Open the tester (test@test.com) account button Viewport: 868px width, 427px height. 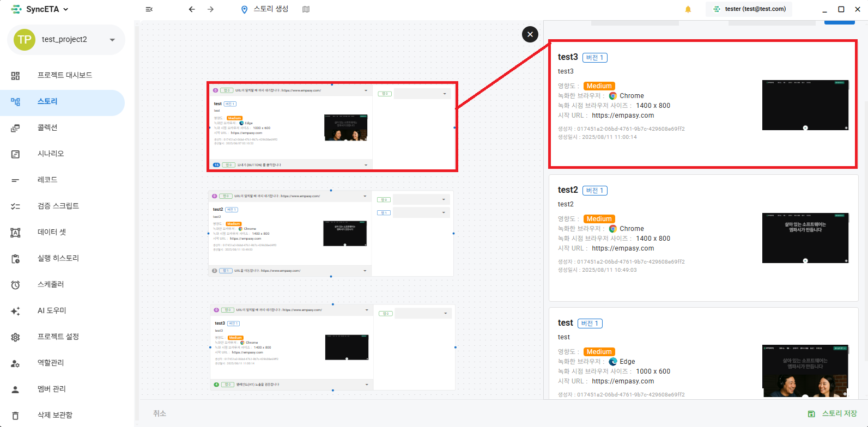749,9
